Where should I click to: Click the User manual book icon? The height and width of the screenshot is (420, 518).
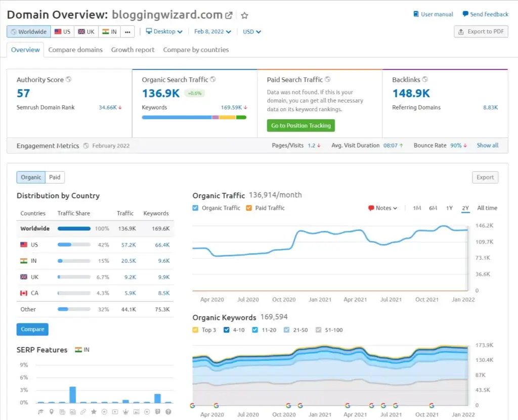point(416,14)
